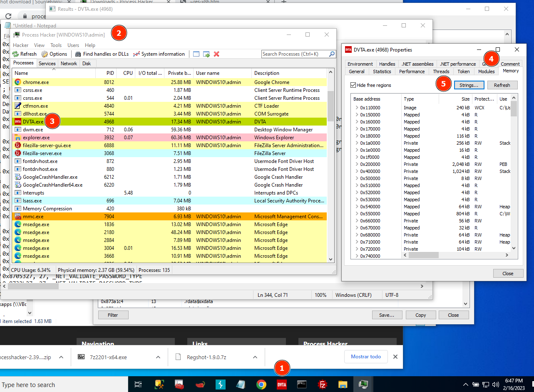Select the mmc.exe toolbox icon
Image resolution: width=534 pixels, height=392 pixels.
18,217
